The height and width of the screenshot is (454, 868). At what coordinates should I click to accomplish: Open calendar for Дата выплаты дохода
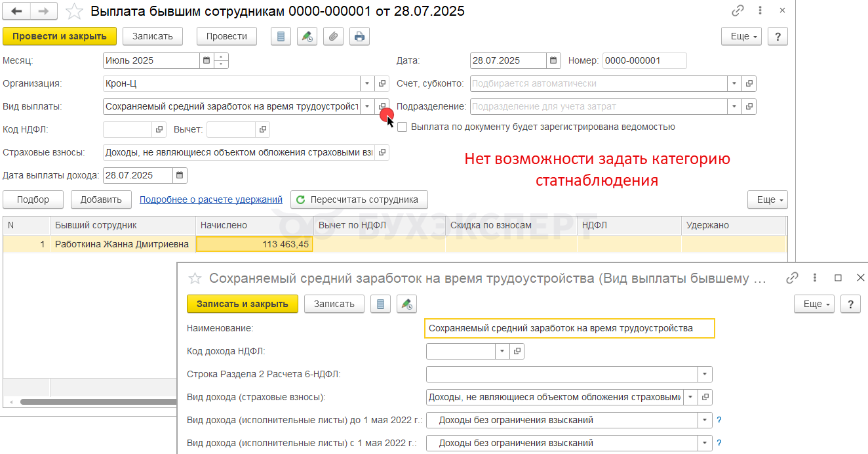pyautogui.click(x=180, y=175)
